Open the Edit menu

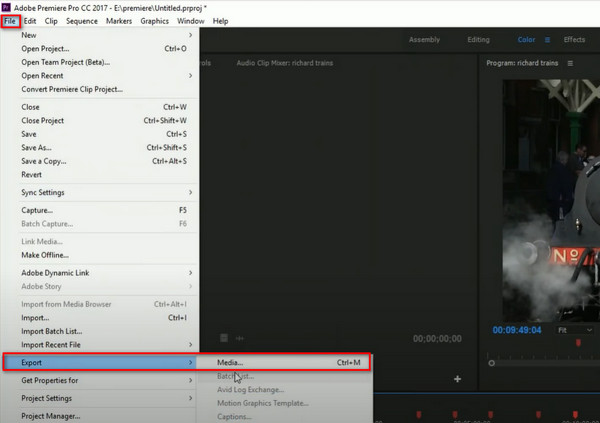point(30,21)
